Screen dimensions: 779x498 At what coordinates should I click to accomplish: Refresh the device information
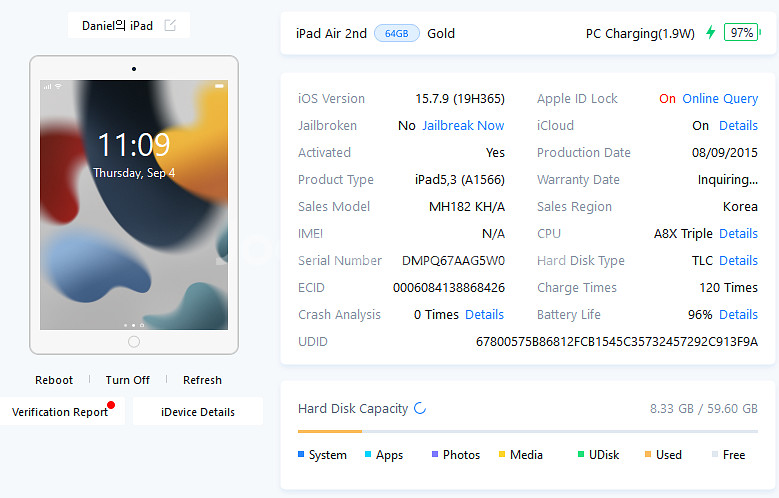[x=202, y=380]
